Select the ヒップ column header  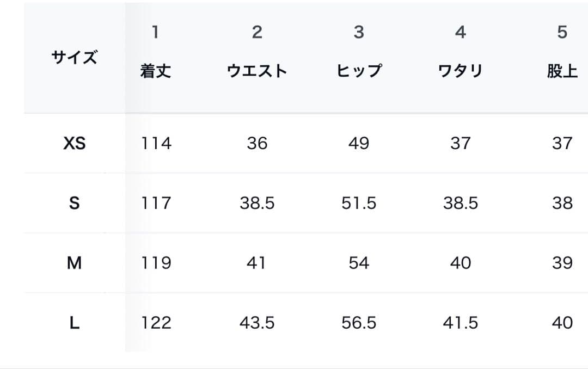coord(359,71)
